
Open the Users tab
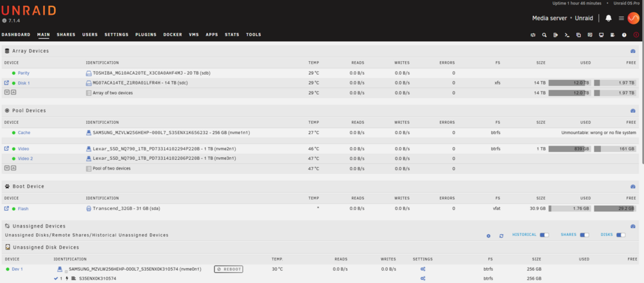click(x=90, y=35)
